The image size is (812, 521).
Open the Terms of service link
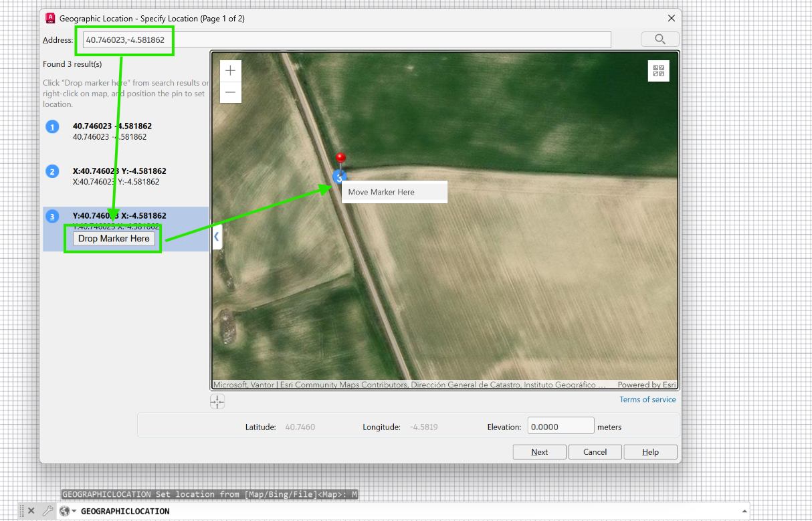pos(647,399)
